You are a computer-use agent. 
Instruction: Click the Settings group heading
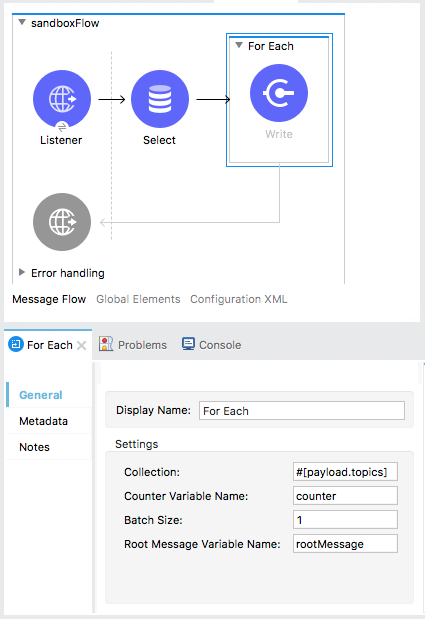click(x=137, y=444)
